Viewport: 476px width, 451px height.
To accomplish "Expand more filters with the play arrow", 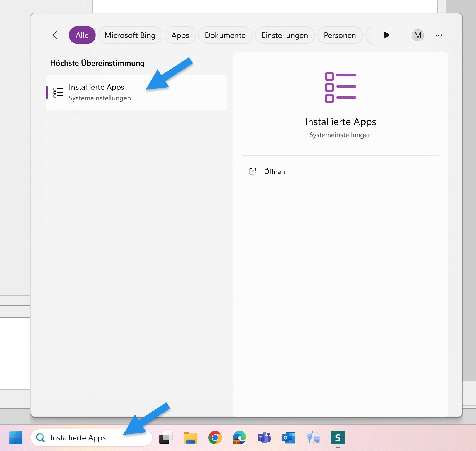I will pyautogui.click(x=386, y=35).
